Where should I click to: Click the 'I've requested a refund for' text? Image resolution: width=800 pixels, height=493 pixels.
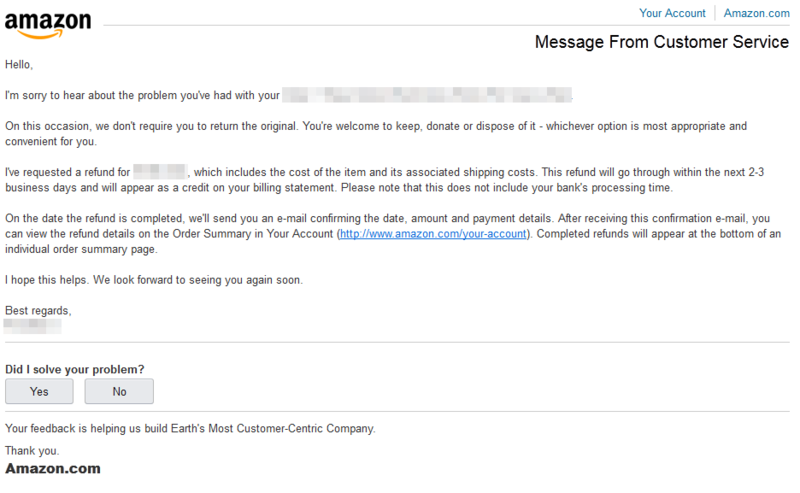click(x=68, y=172)
